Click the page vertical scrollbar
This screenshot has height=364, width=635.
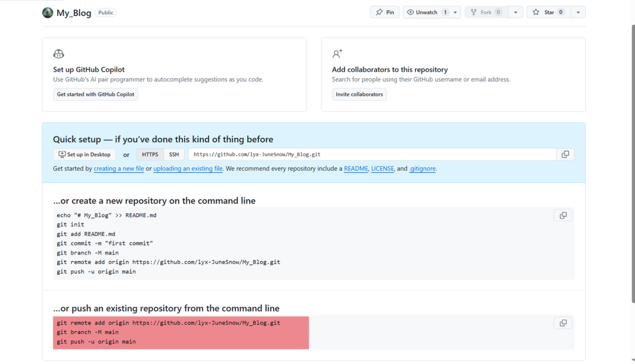632,163
